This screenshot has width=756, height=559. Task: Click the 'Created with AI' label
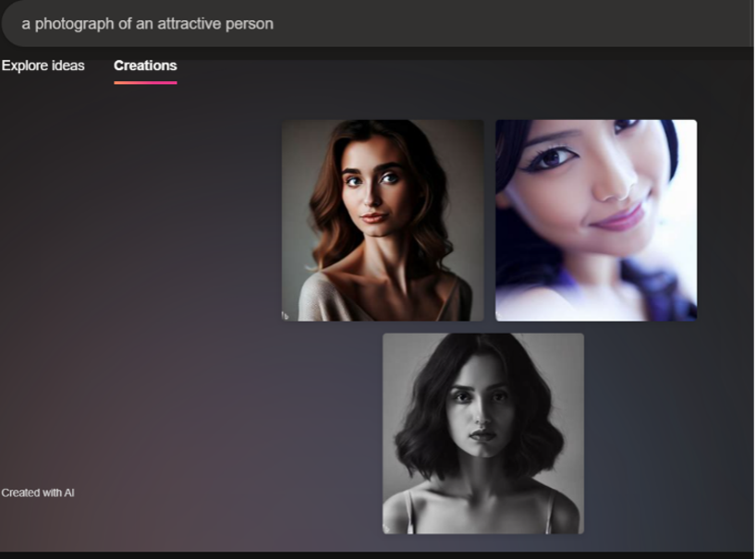(x=38, y=492)
